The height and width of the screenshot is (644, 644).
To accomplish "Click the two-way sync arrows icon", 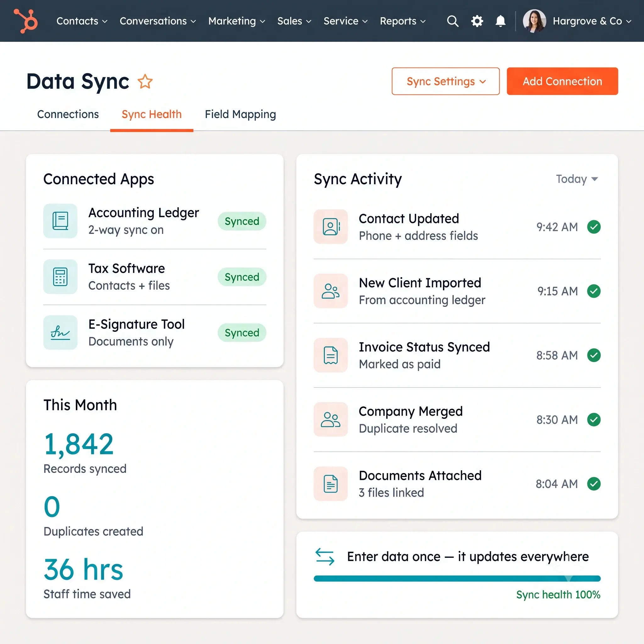I will click(x=325, y=557).
